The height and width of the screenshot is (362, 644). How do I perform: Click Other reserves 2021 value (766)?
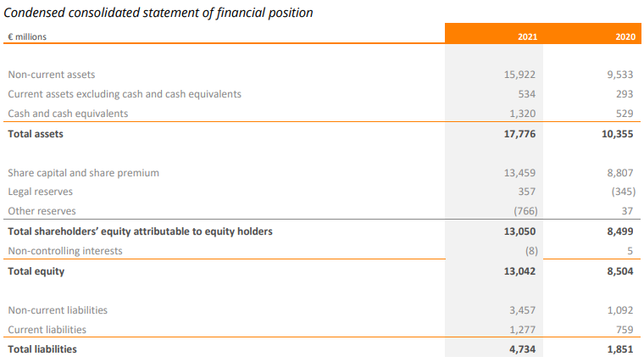click(x=525, y=211)
